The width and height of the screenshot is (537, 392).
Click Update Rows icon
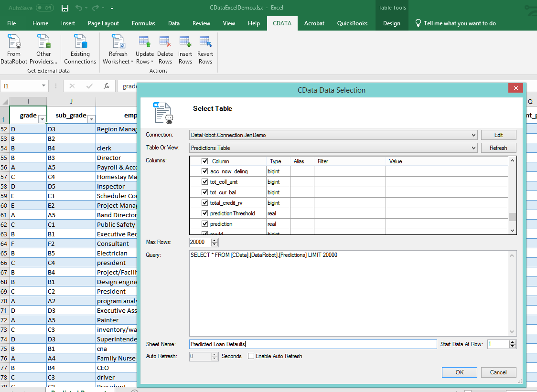point(145,42)
